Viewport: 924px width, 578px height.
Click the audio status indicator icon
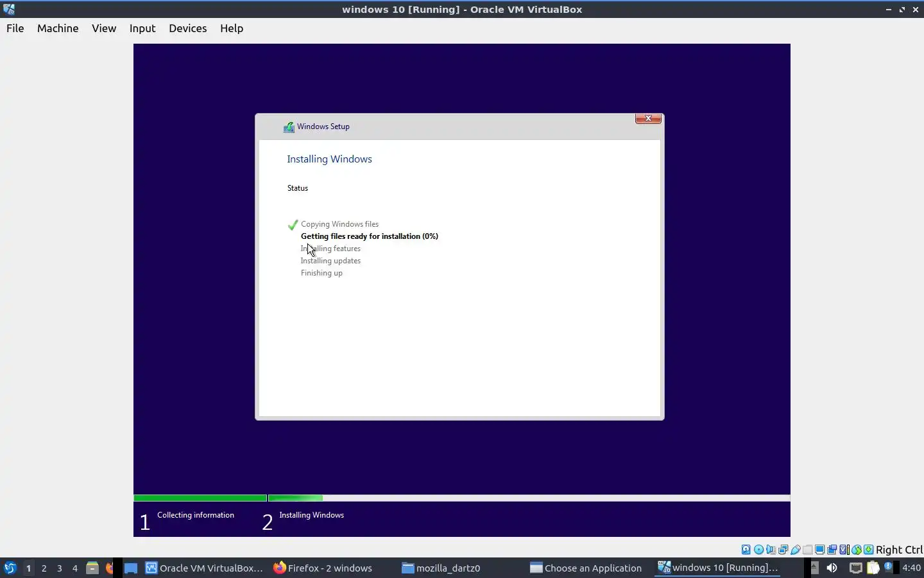click(771, 550)
